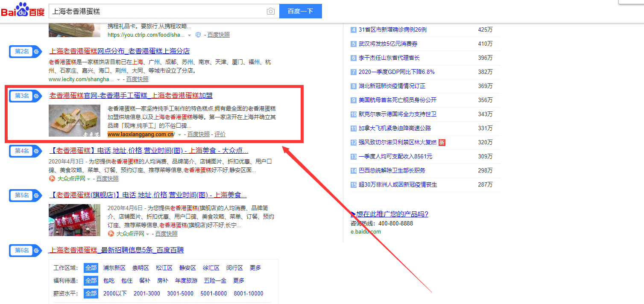Image resolution: width=644 pixels, height=304 pixels.
Task: Click the 第5名 rank badge
Action: coord(25,196)
